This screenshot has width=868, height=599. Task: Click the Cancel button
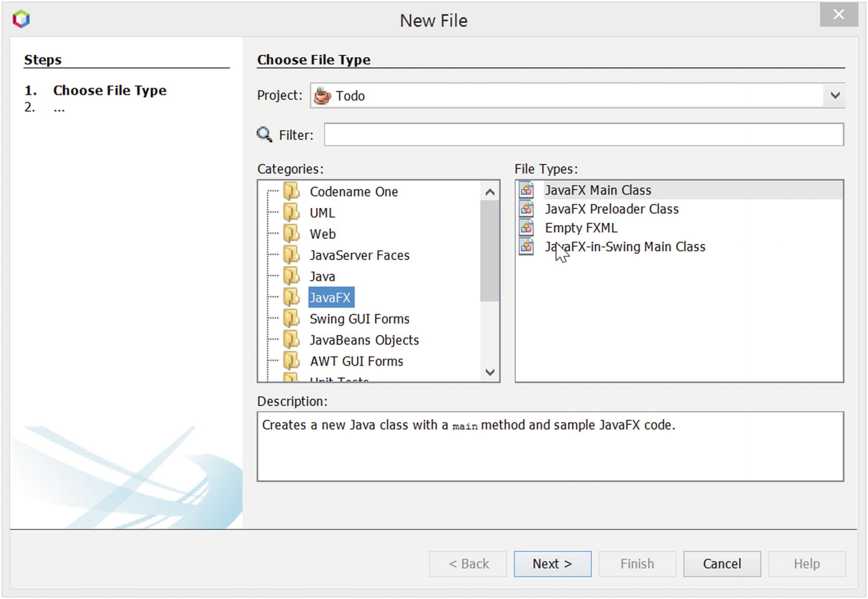[x=722, y=564]
